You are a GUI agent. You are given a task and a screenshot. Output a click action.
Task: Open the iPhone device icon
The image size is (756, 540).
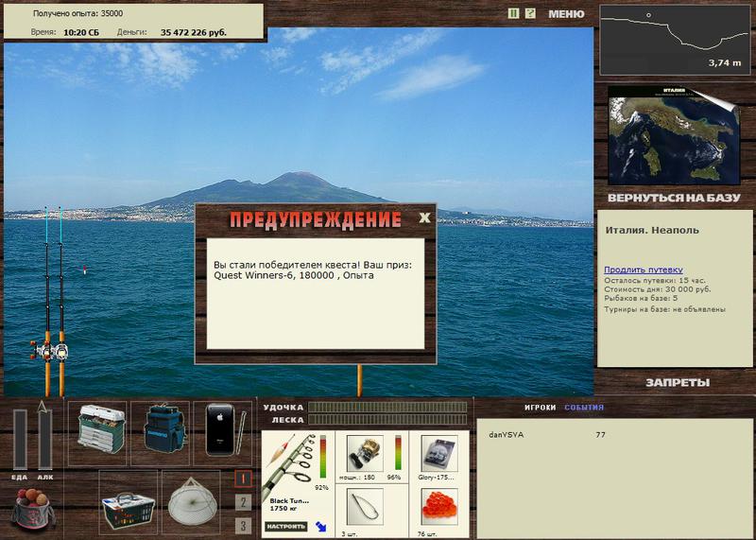point(222,429)
